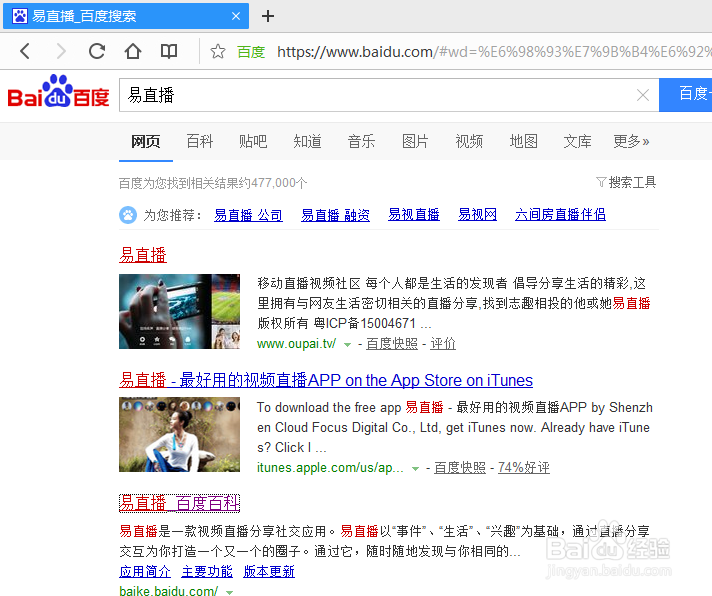This screenshot has width=712, height=596.
Task: Expand dropdown arrow next to baike.baidu.com/
Action: tap(229, 592)
